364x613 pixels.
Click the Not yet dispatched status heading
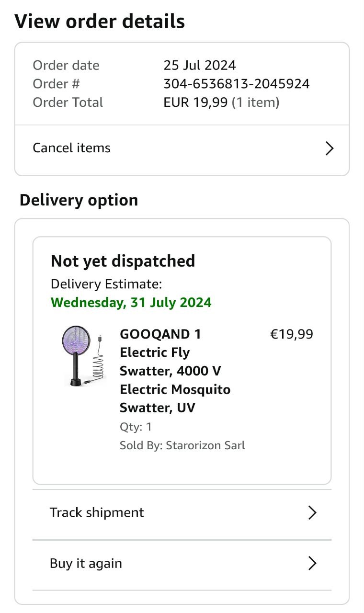123,261
